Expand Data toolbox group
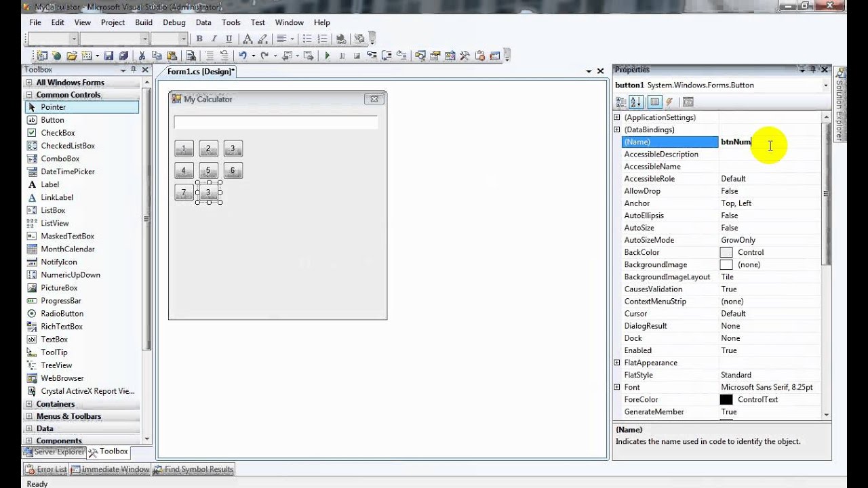This screenshot has width=868, height=488. (29, 428)
